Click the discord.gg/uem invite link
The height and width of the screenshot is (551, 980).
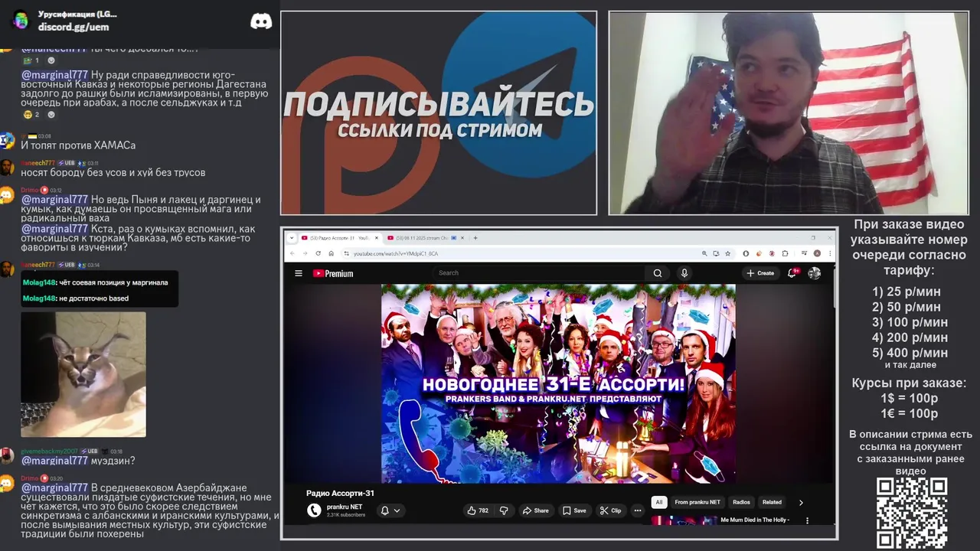point(73,27)
